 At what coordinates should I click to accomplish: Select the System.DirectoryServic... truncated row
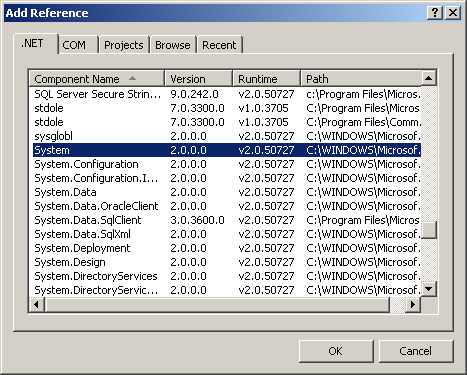(x=227, y=290)
